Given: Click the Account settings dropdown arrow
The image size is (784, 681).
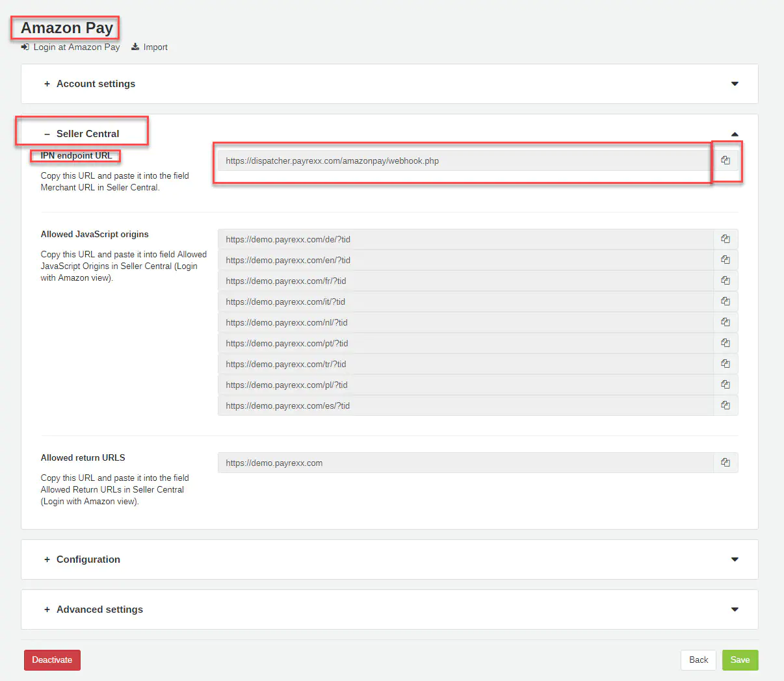Looking at the screenshot, I should pyautogui.click(x=735, y=84).
